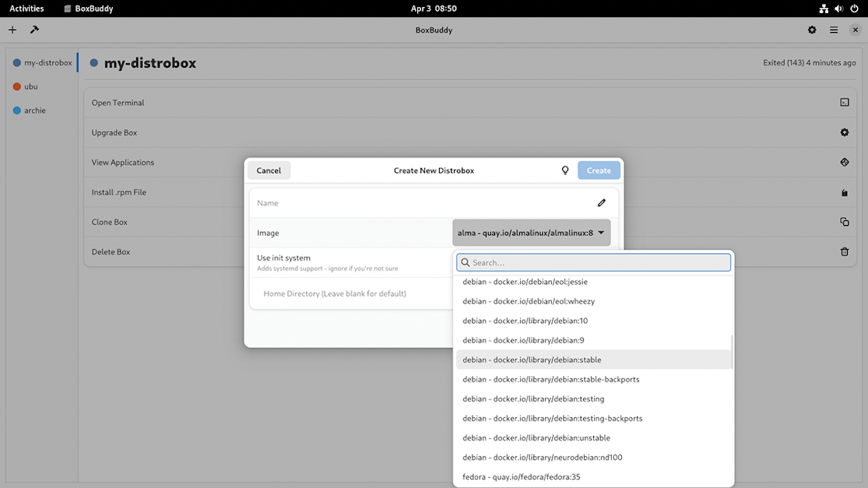The width and height of the screenshot is (868, 488).
Task: Click the Clone Box row
Action: [x=470, y=222]
